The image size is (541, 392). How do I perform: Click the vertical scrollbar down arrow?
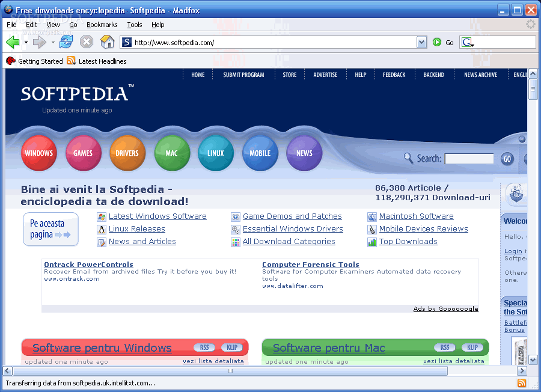point(533,360)
